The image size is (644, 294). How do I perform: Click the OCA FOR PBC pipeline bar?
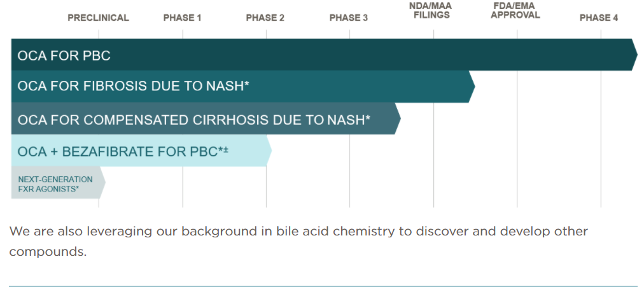click(324, 55)
